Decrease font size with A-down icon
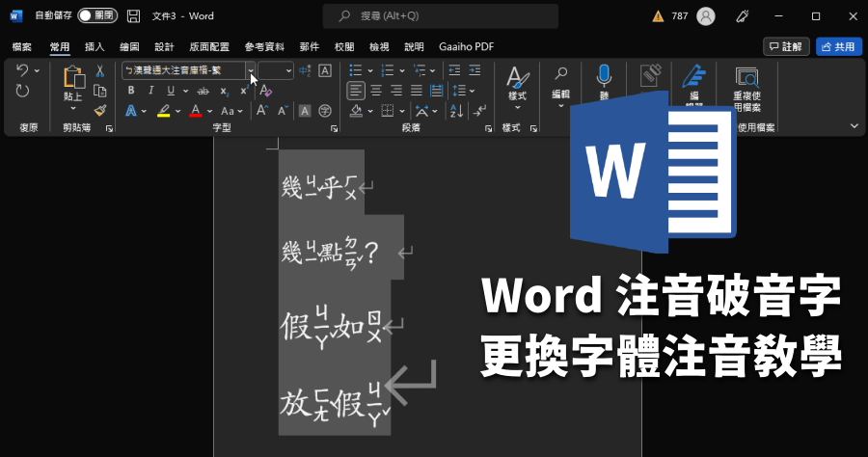The image size is (868, 457). pos(283,111)
